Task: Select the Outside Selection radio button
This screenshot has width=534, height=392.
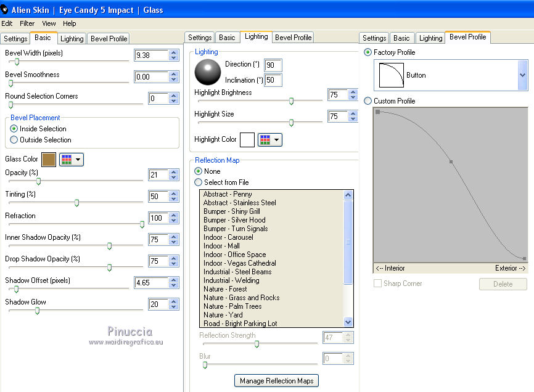Action: coord(14,140)
